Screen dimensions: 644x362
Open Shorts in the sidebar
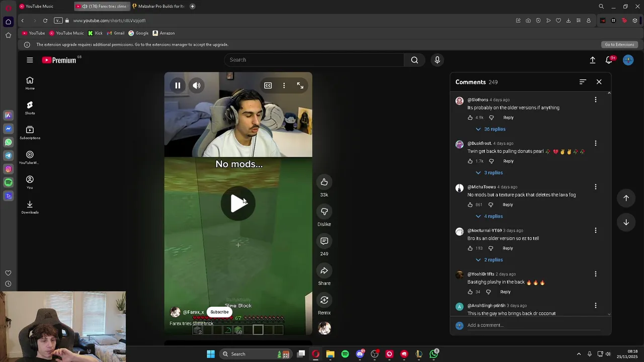(x=30, y=108)
